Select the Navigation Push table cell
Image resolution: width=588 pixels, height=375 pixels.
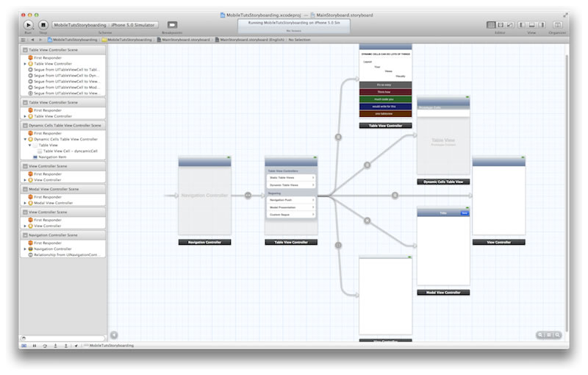click(290, 199)
